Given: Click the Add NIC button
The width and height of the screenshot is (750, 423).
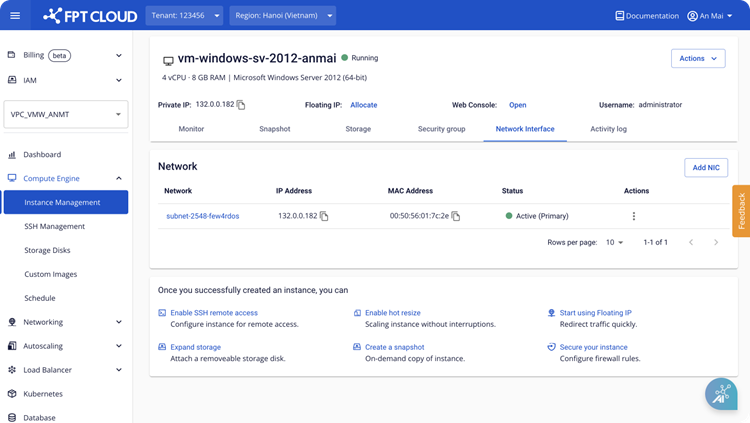Looking at the screenshot, I should 706,168.
